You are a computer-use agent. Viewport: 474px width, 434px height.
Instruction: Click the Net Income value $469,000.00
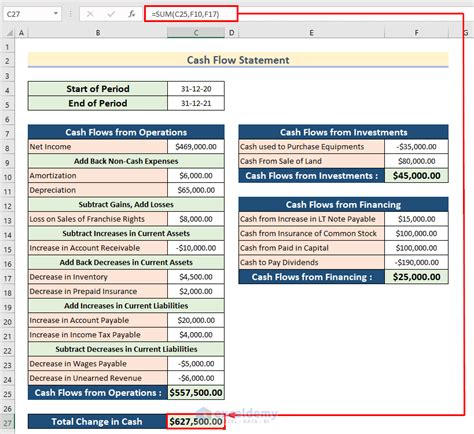[196, 147]
